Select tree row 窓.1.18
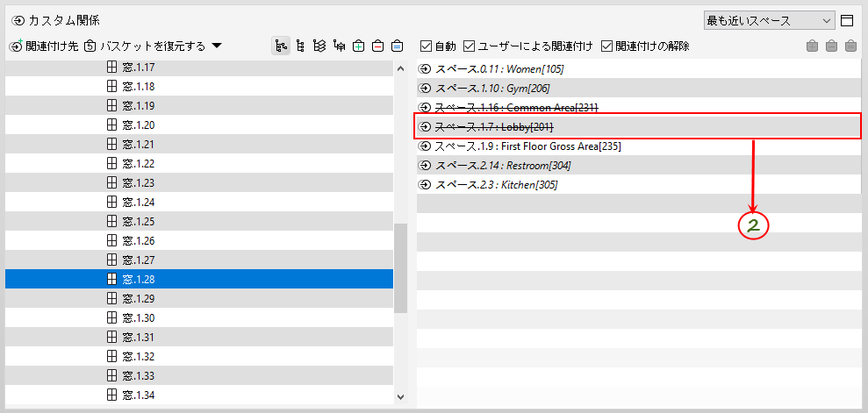The image size is (868, 413). point(199,87)
